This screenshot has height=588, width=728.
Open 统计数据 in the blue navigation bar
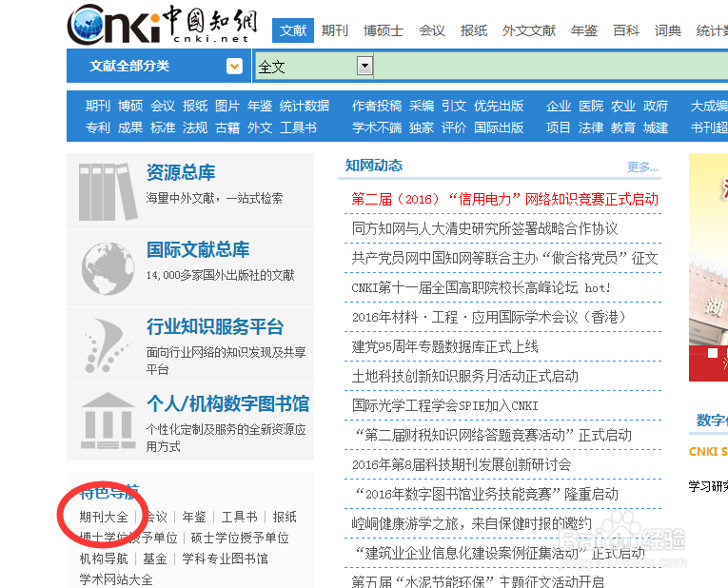305,106
